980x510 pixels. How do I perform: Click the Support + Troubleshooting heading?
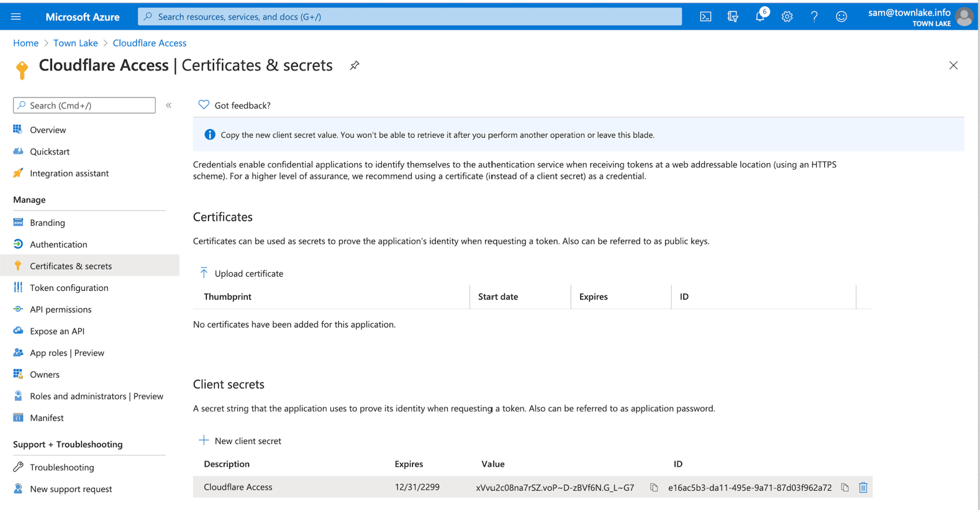[x=68, y=444]
